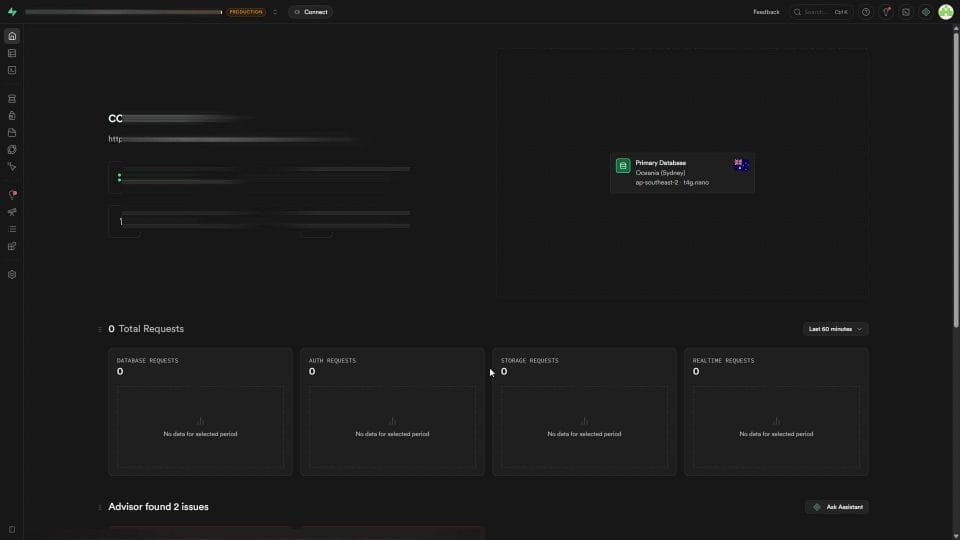Open the Authentication lock icon
Viewport: 960px width, 540px height.
point(12,116)
